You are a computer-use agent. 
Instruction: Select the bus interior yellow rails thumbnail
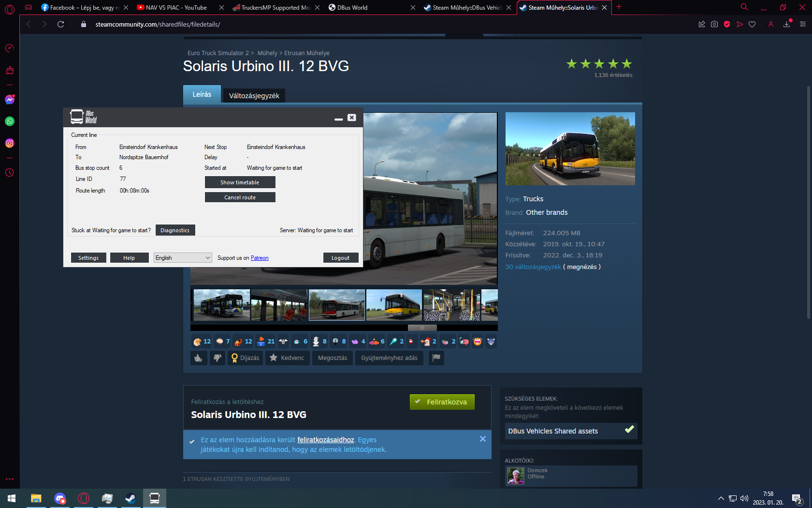(x=451, y=305)
